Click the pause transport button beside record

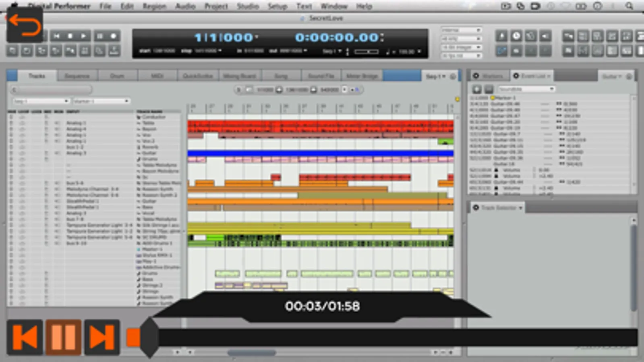coord(100,36)
